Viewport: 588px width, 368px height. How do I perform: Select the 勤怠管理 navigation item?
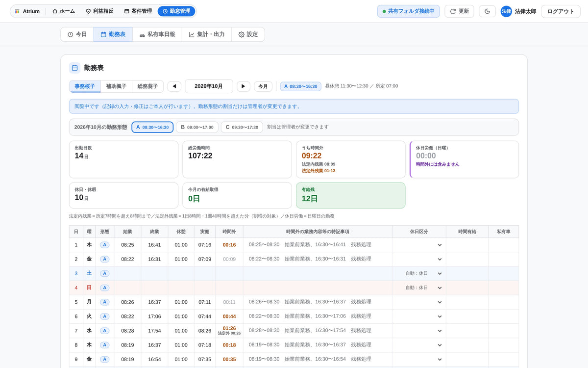coord(176,11)
